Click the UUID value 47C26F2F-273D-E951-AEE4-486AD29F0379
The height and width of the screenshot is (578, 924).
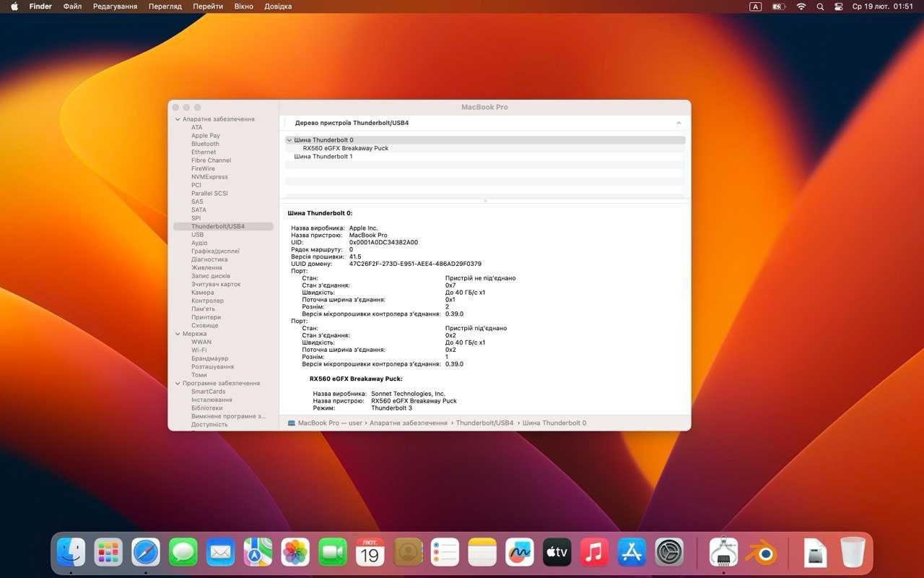coord(415,264)
